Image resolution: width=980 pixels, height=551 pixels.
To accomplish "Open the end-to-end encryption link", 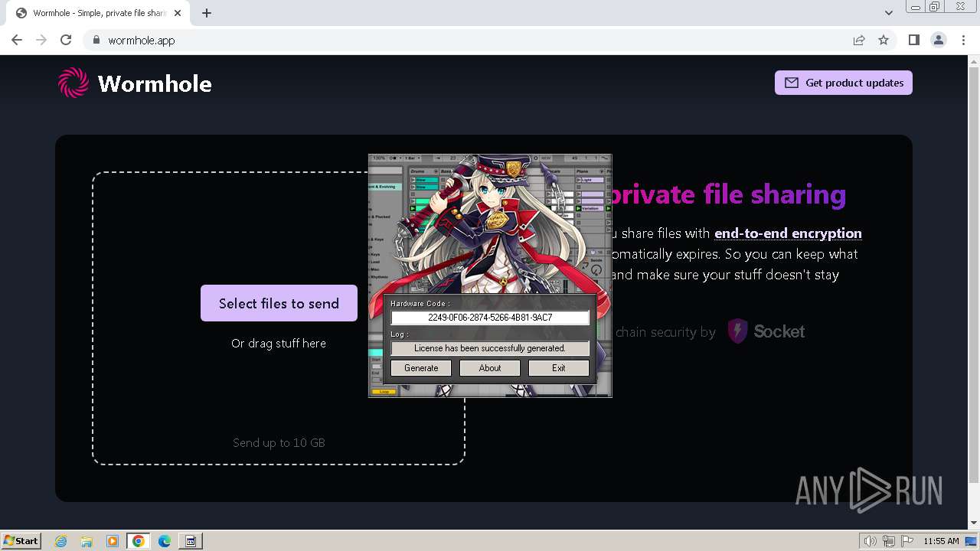I will click(x=788, y=233).
